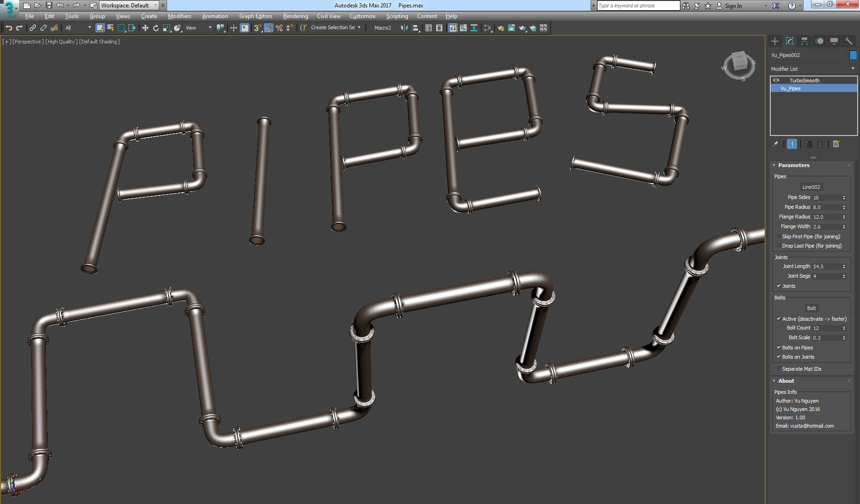
Task: Uncheck the Bolts on Pipes checkbox
Action: point(779,348)
